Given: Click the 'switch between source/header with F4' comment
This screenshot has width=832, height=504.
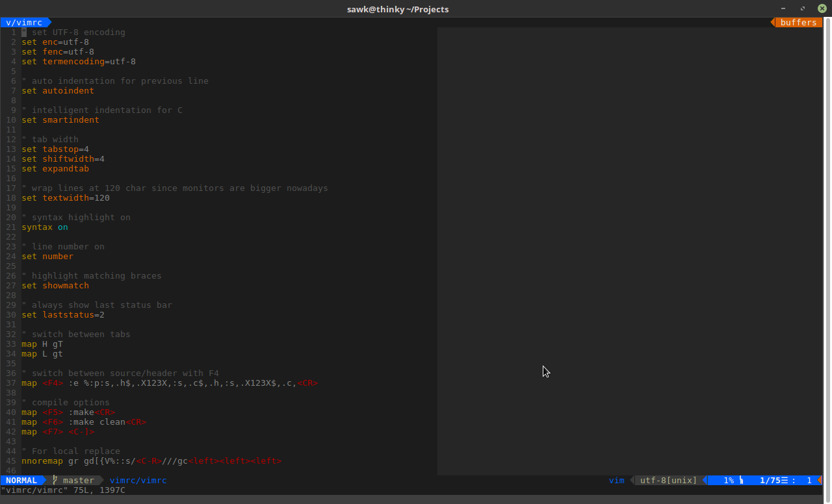Looking at the screenshot, I should [120, 373].
